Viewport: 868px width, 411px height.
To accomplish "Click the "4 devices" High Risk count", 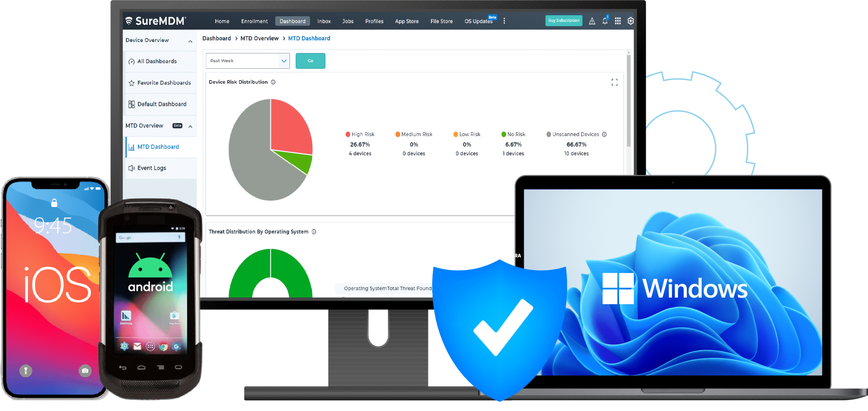I will [x=360, y=154].
